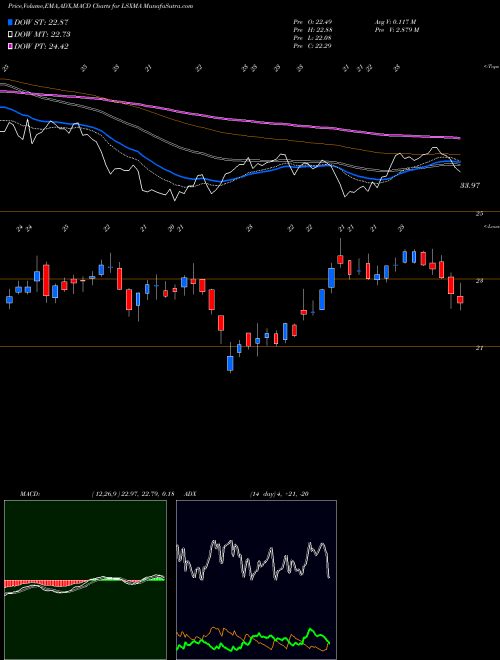The width and height of the screenshot is (500, 660).
Task: Click the MACD: panel heading
Action: 30,494
